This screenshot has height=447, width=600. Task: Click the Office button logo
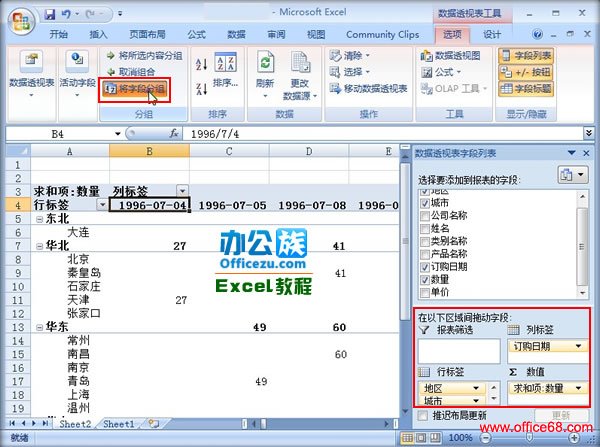21,21
